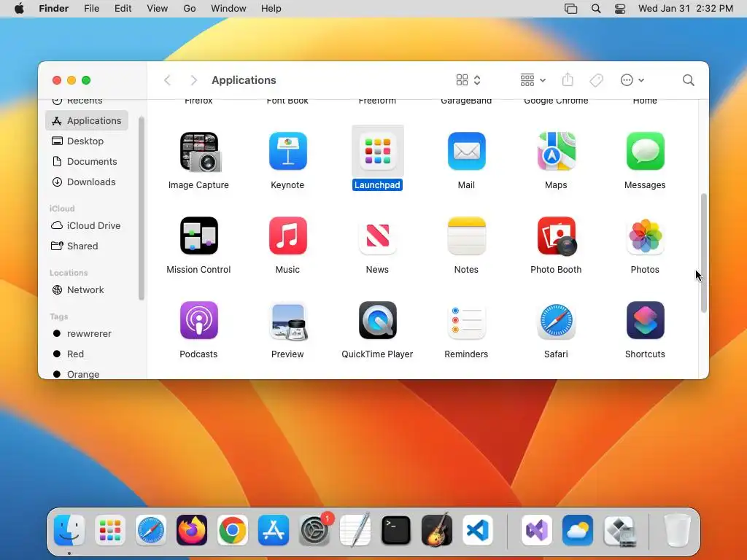Open Control Center in menu bar

(620, 9)
